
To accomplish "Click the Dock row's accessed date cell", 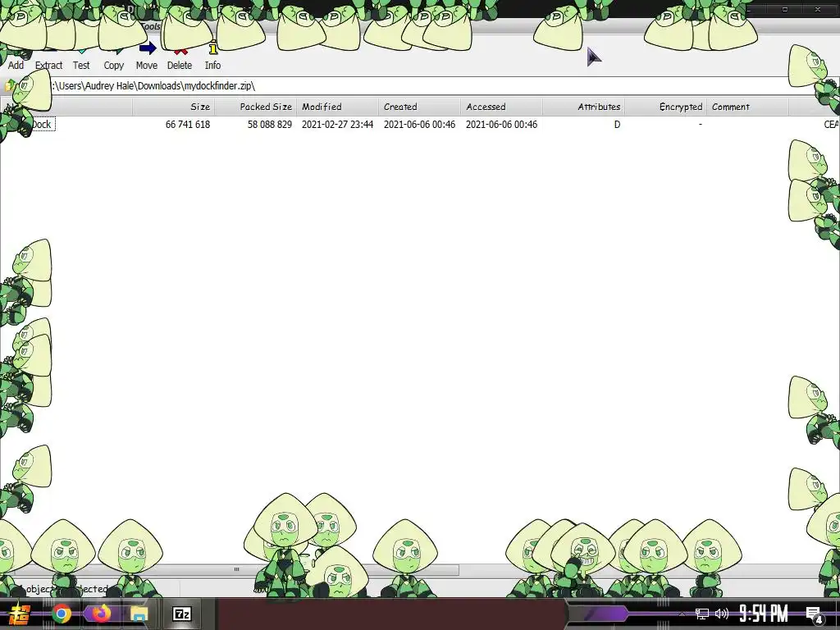I will (501, 125).
